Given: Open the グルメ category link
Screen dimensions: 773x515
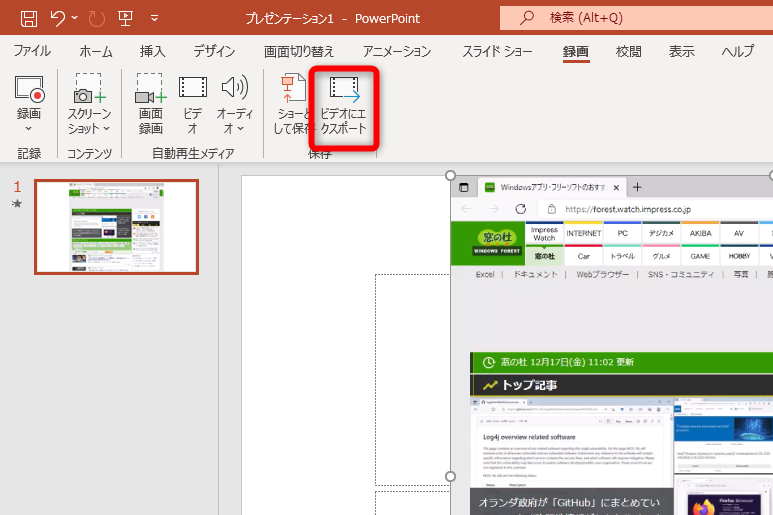Looking at the screenshot, I should click(x=662, y=256).
